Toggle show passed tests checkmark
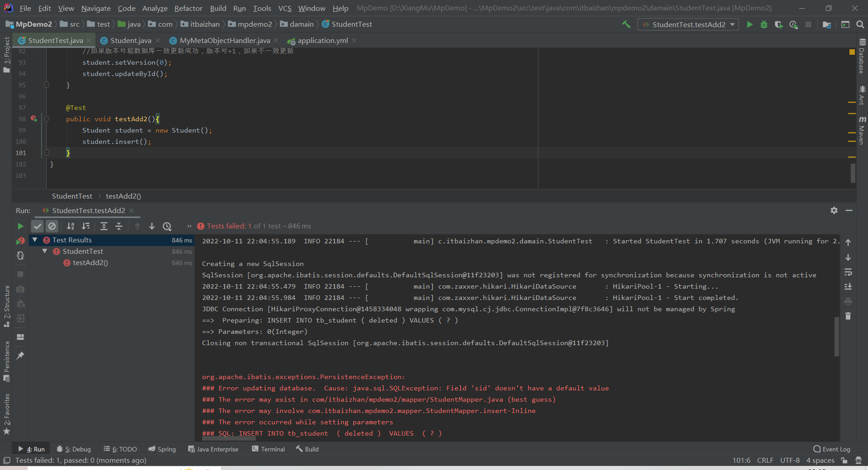 (38, 226)
